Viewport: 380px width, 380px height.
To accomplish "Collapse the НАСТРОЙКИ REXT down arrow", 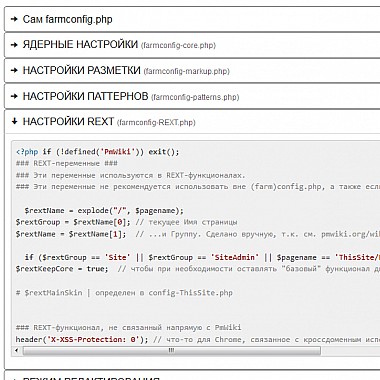I will (x=14, y=121).
